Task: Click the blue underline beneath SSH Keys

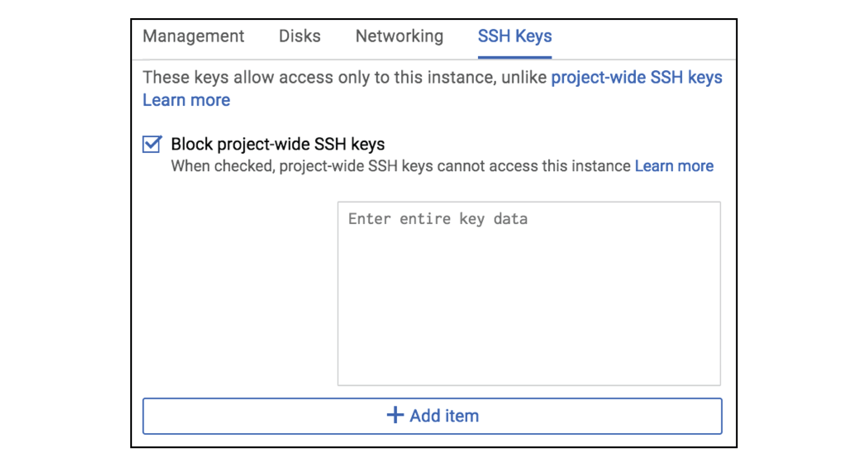Action: pos(514,57)
